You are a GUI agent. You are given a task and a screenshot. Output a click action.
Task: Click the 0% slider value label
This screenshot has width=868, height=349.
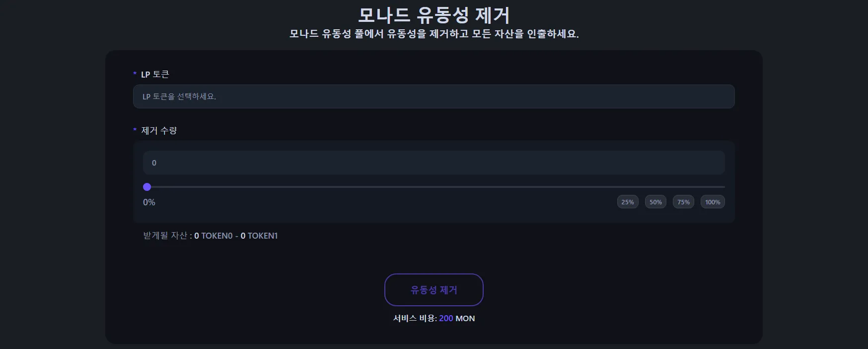[x=149, y=202]
